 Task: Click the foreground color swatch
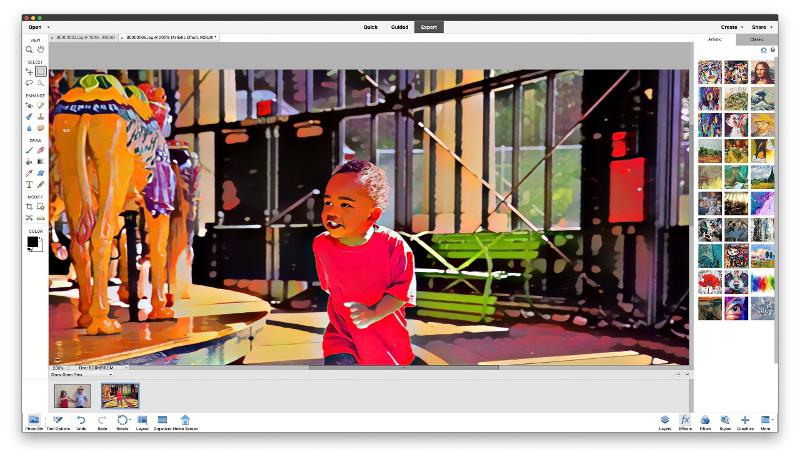tap(32, 242)
